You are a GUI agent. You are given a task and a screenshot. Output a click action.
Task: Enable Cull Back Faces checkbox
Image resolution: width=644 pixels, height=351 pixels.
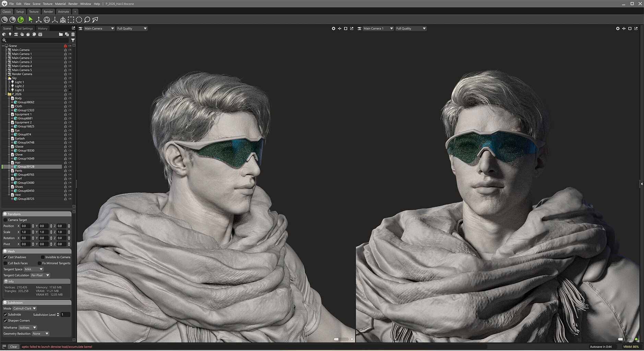(x=5, y=263)
